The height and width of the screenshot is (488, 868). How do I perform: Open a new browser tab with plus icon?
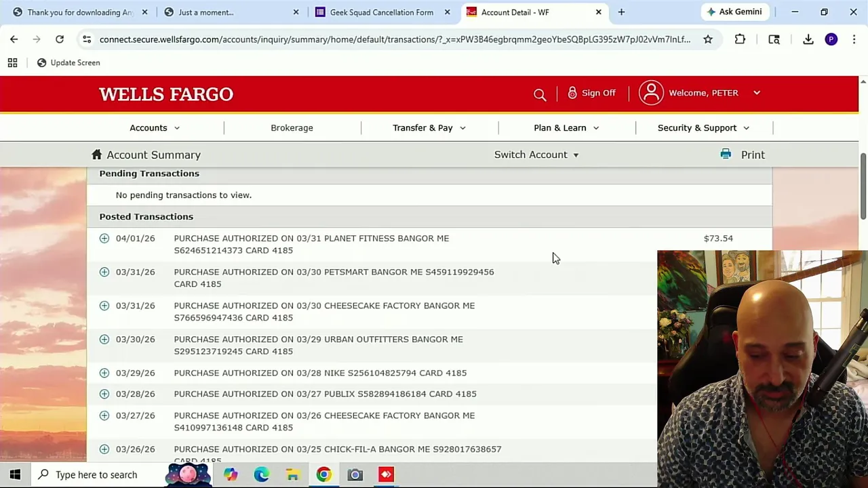tap(621, 12)
